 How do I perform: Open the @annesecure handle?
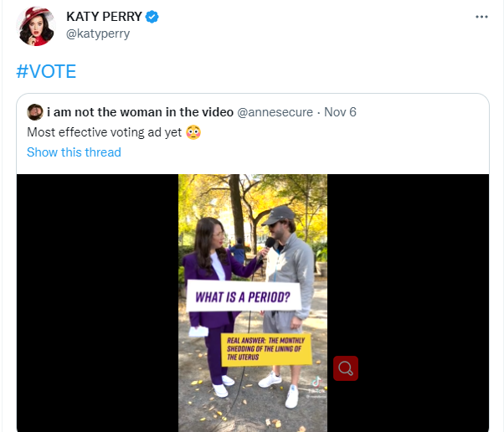tap(275, 112)
